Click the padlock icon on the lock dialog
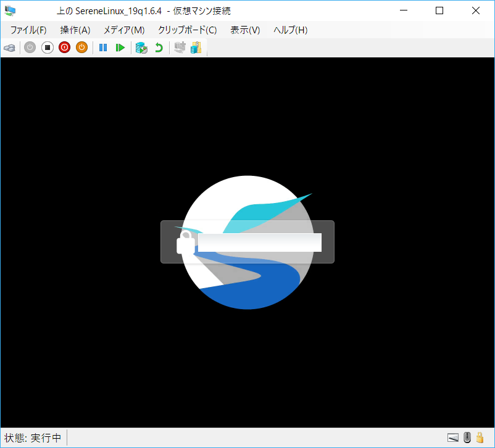The height and width of the screenshot is (448, 495). [186, 242]
